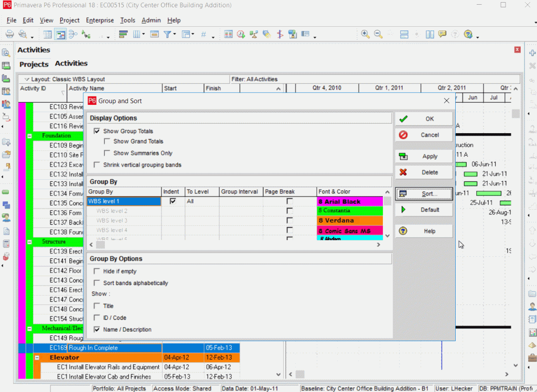Uncheck Show Group Totals

pos(97,131)
